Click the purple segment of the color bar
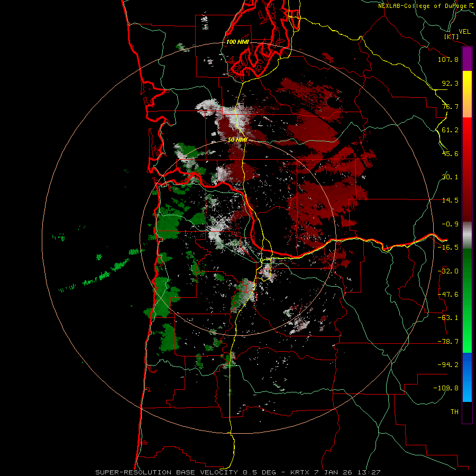The width and height of the screenshot is (476, 476). pos(467,59)
